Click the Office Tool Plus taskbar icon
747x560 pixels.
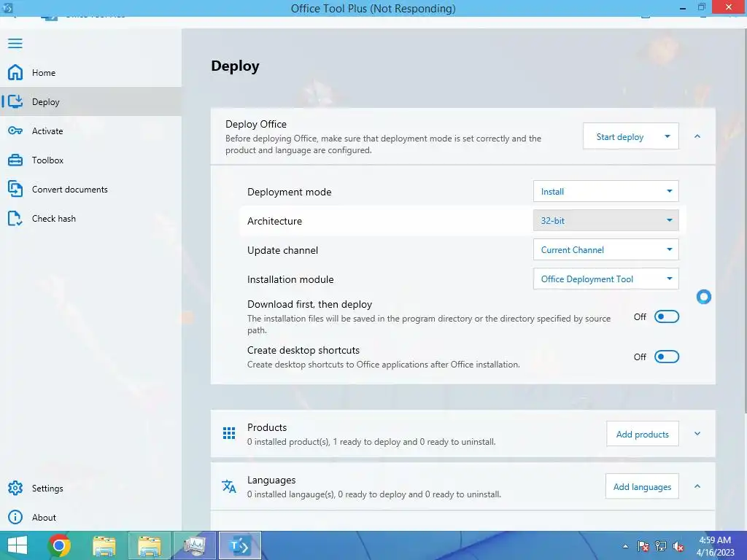click(239, 545)
